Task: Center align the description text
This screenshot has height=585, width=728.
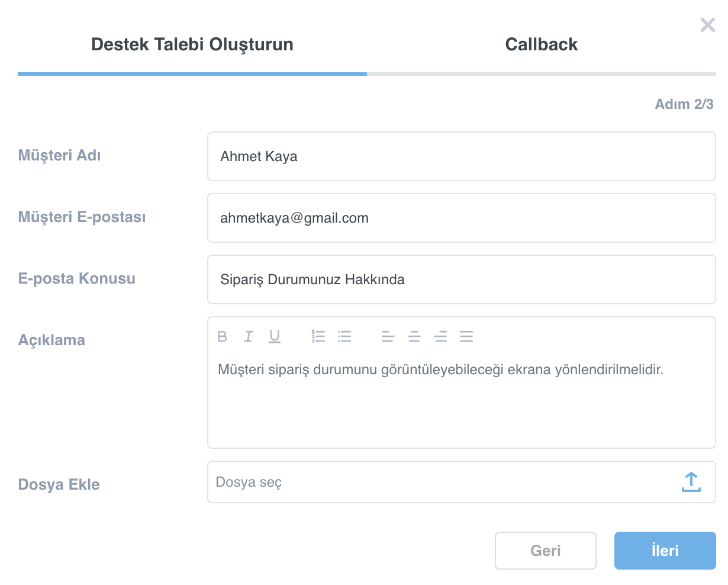Action: coord(414,337)
